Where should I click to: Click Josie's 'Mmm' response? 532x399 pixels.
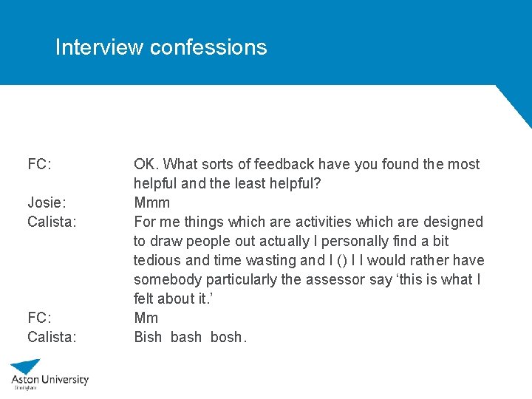coord(152,202)
